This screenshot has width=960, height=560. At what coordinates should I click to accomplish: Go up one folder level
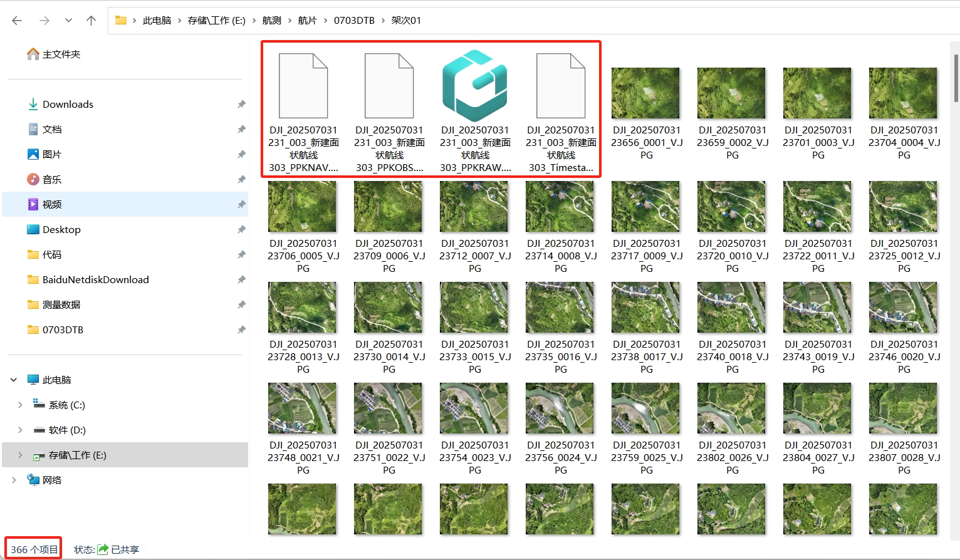[x=91, y=21]
